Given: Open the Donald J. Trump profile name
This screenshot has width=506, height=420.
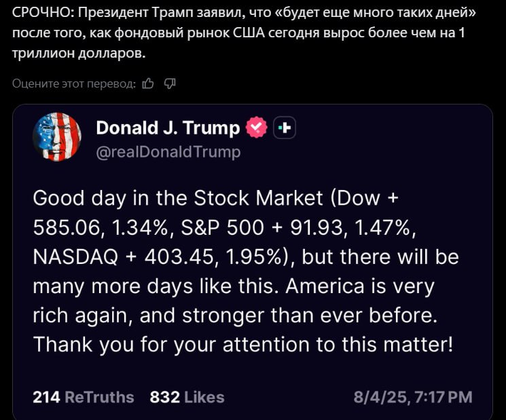Looking at the screenshot, I should coord(168,128).
